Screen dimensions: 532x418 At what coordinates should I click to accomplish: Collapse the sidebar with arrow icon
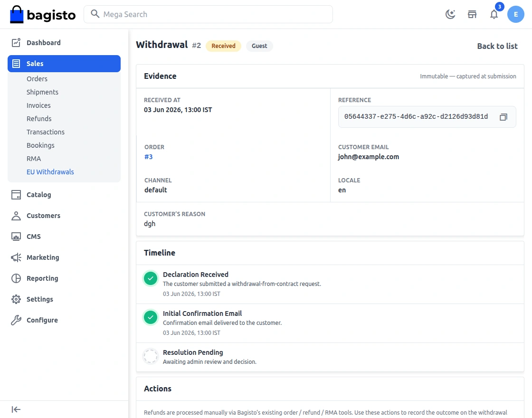[x=16, y=409]
